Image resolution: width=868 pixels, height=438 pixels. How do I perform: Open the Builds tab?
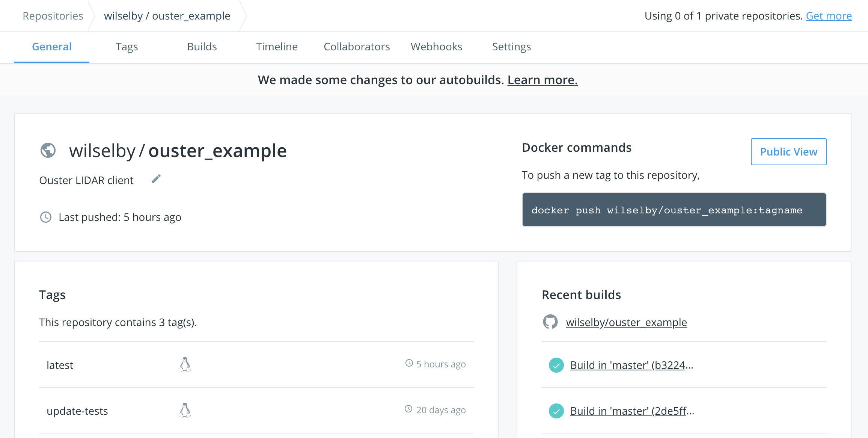point(202,47)
